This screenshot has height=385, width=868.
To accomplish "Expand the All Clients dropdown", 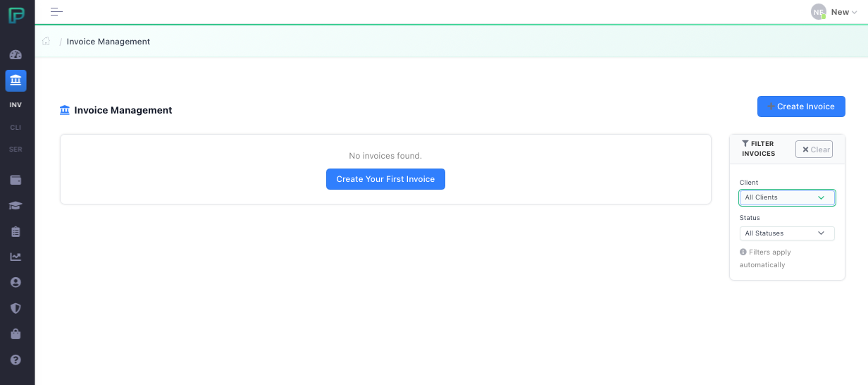I will [786, 197].
